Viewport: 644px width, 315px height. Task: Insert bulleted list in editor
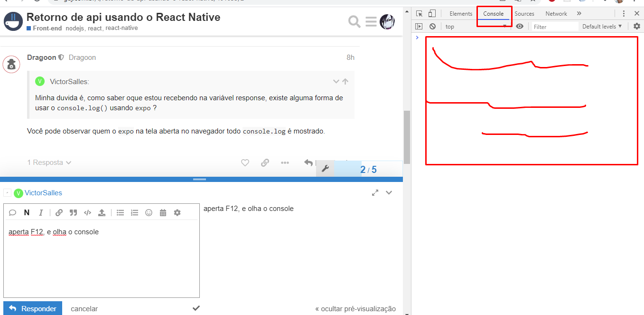[121, 212]
